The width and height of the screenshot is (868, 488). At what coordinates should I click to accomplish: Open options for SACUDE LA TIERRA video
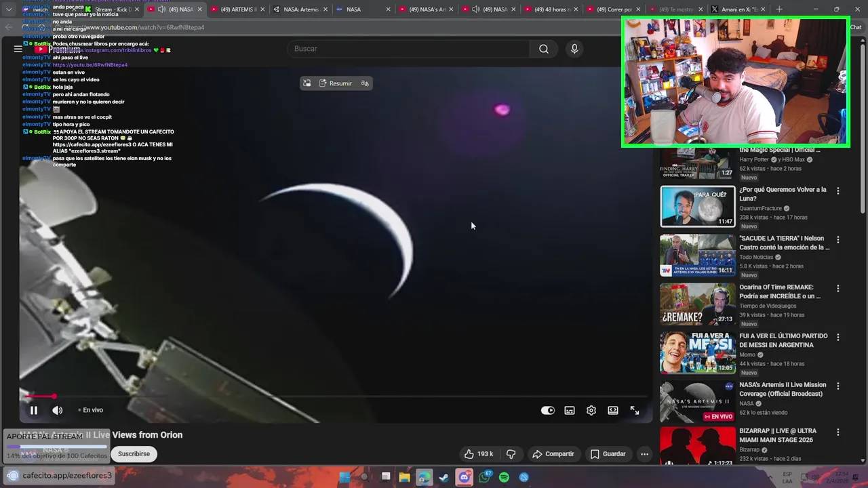(837, 240)
